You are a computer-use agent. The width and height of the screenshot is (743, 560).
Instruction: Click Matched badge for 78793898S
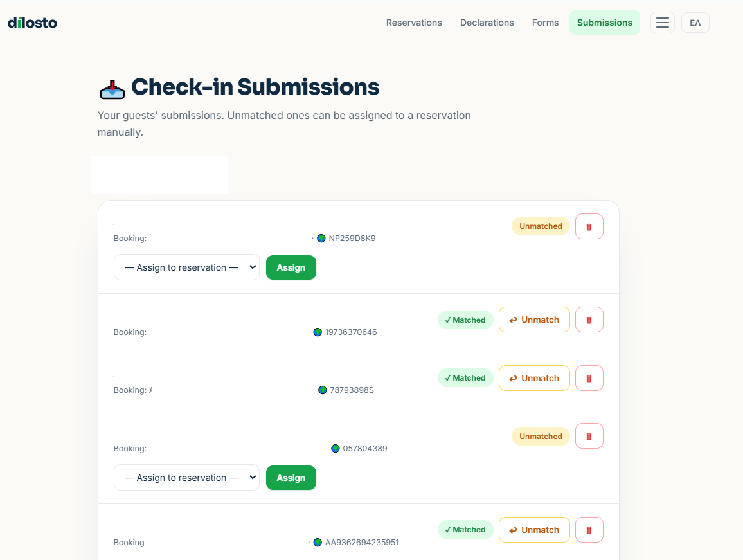[x=465, y=378]
